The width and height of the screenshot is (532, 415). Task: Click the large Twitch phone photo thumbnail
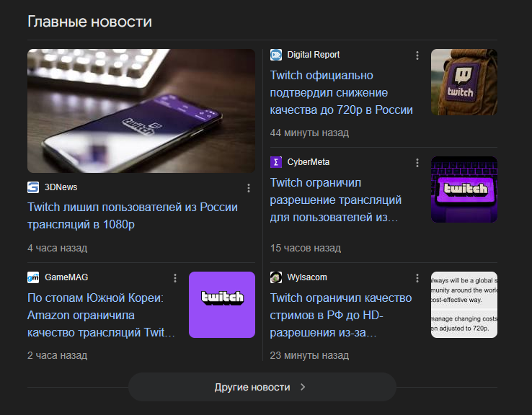141,111
